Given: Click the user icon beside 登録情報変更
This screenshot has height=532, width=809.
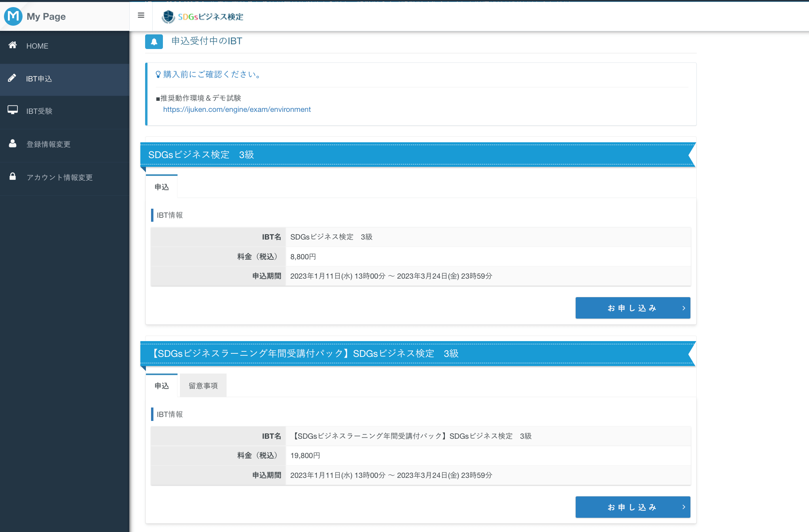Looking at the screenshot, I should (x=13, y=143).
